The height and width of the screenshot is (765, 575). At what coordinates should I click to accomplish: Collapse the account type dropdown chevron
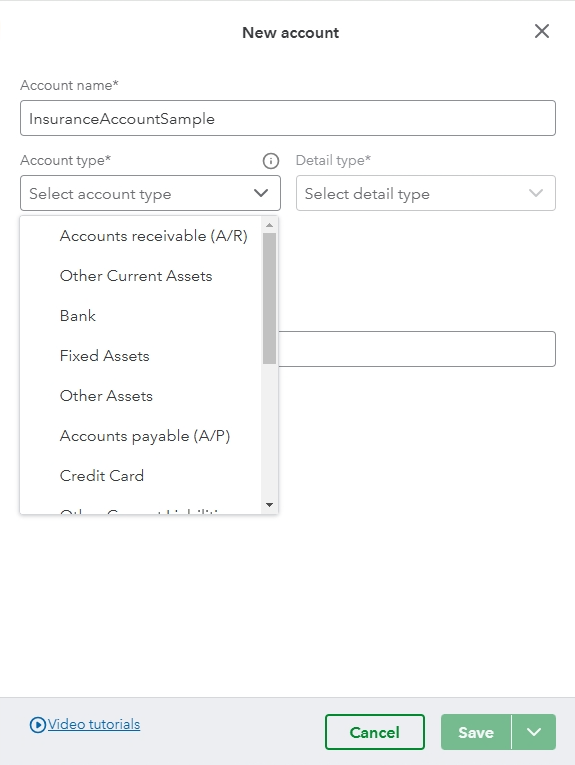261,193
